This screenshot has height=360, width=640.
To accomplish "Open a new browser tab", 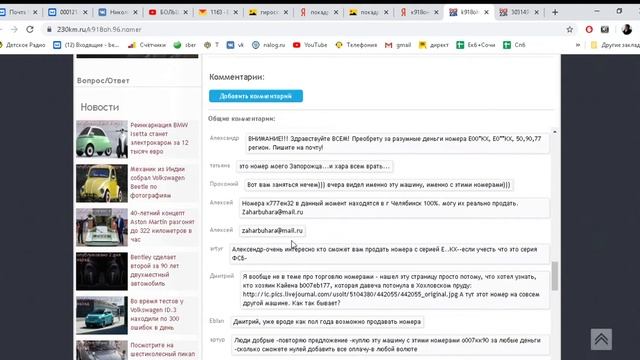I will (555, 12).
